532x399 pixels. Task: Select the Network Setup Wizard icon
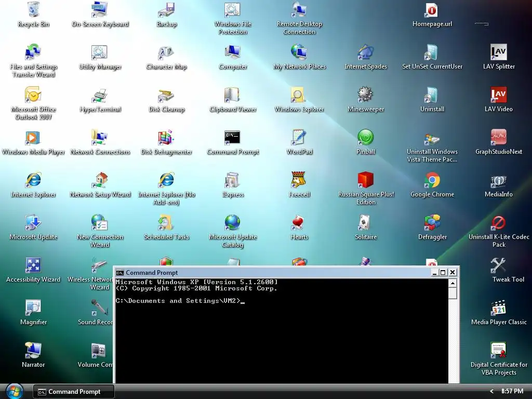pyautogui.click(x=100, y=180)
